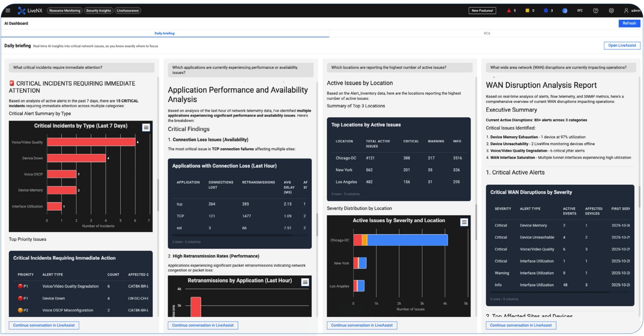Open the blue info alerts indicator
Image resolution: width=644 pixels, height=336 pixels.
(546, 10)
